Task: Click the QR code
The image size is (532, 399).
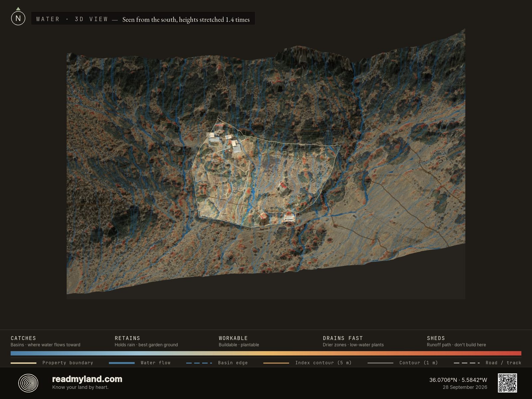Action: point(507,383)
